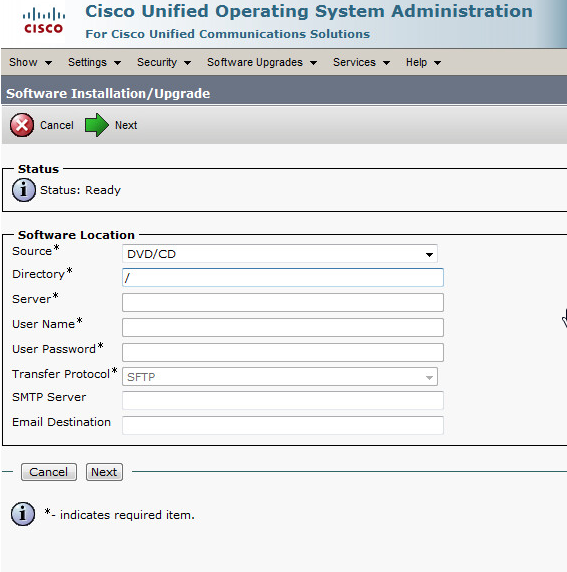The image size is (567, 572).
Task: Select the User Name field
Action: tap(283, 328)
